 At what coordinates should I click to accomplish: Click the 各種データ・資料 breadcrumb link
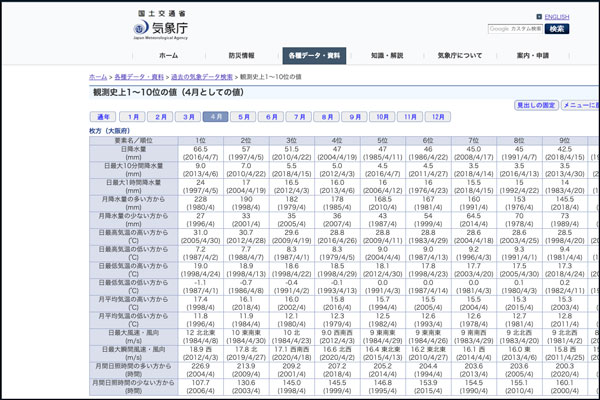[x=139, y=77]
